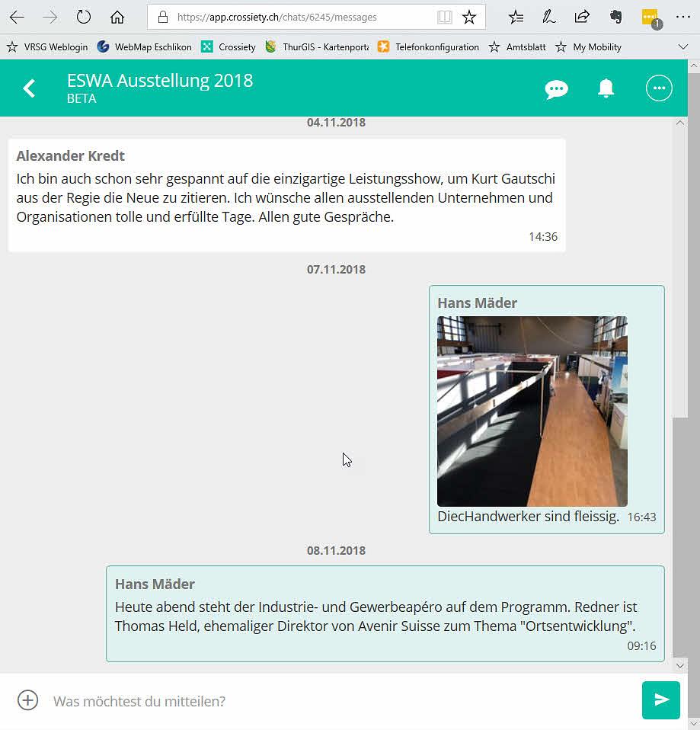Open the chat compose speech-bubble icon
700x730 pixels.
click(556, 88)
